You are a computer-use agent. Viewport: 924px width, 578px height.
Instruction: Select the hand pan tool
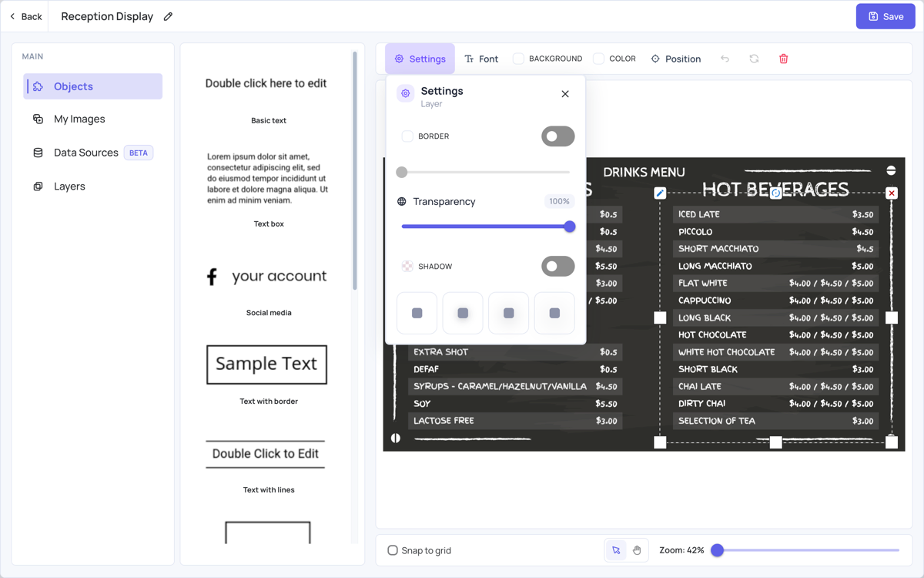[637, 550]
